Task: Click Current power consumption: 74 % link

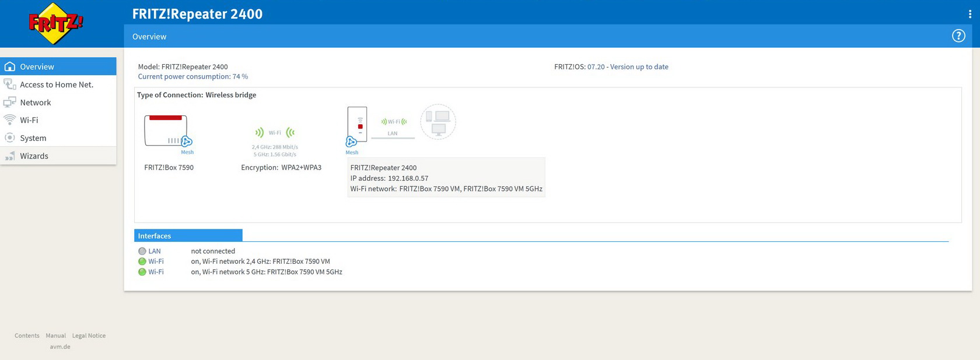Action: coord(193,76)
